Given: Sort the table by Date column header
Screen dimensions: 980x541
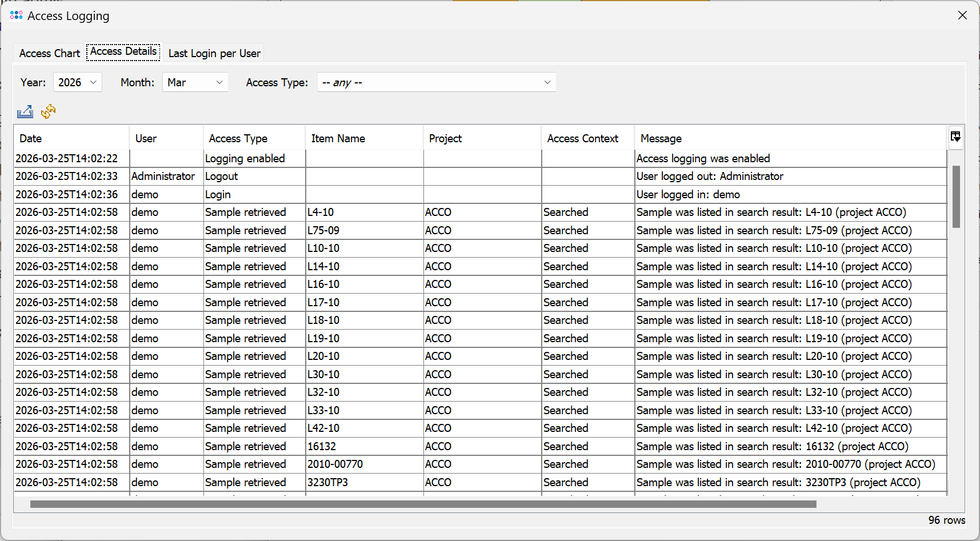Looking at the screenshot, I should [71, 138].
